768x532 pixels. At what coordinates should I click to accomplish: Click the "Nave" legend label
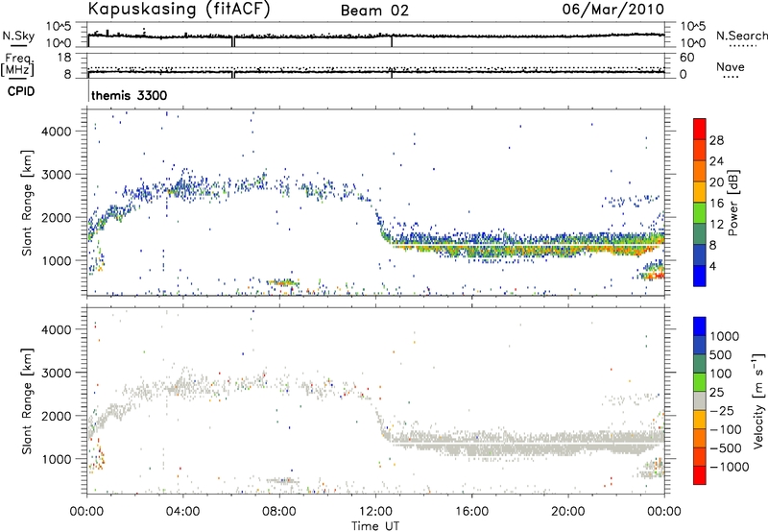pyautogui.click(x=731, y=66)
